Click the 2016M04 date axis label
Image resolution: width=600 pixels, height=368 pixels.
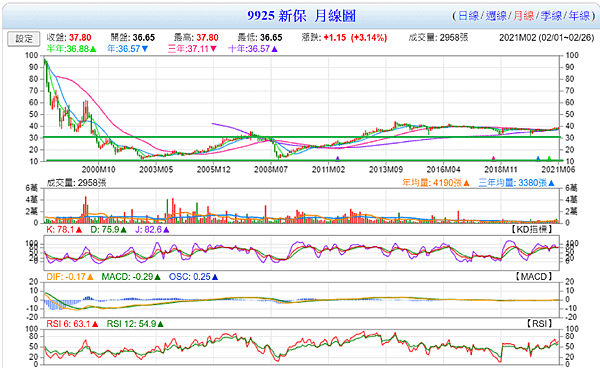pyautogui.click(x=443, y=169)
